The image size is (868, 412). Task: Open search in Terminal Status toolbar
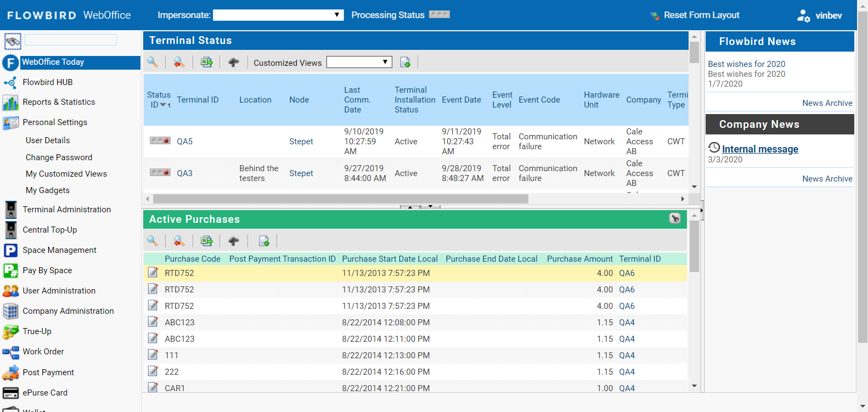tap(153, 62)
